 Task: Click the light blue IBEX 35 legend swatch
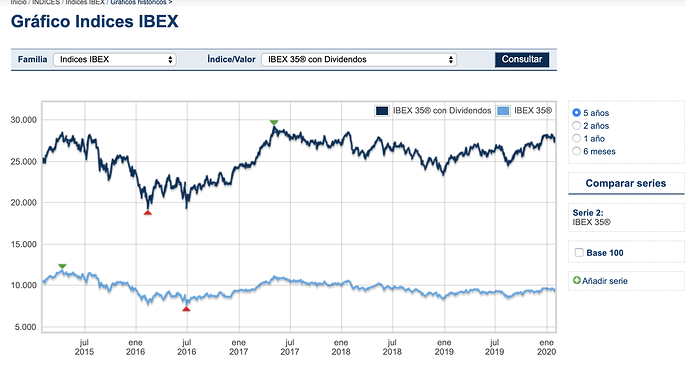click(x=503, y=111)
